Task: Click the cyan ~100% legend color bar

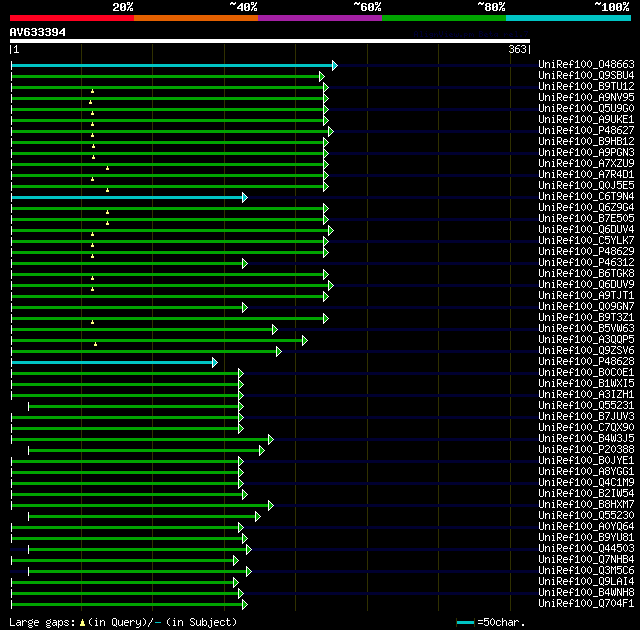Action: [568, 18]
